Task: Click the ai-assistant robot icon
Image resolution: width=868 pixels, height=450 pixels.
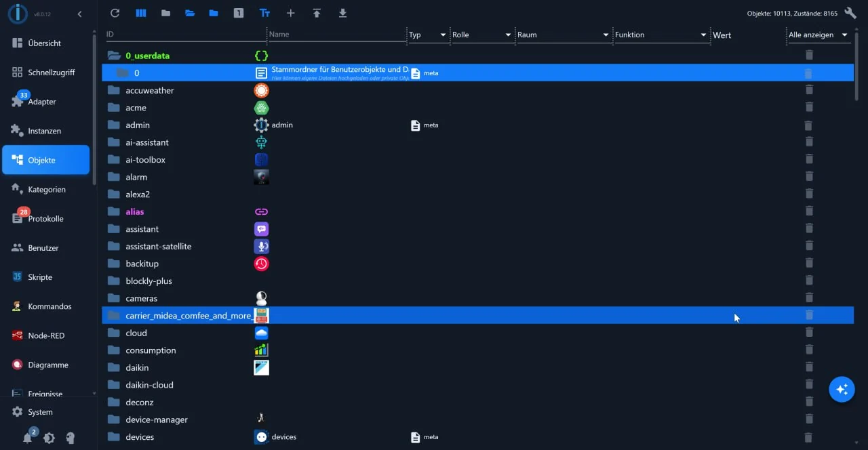Action: pos(261,142)
